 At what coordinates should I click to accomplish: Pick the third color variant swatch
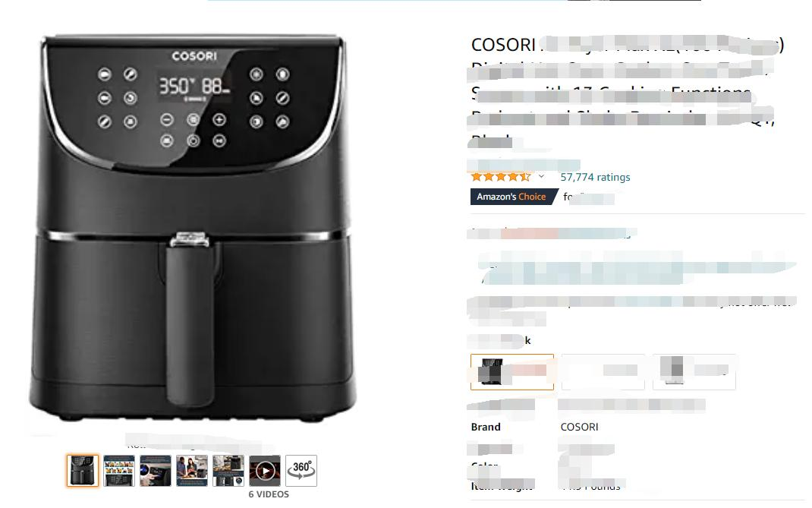tap(694, 371)
